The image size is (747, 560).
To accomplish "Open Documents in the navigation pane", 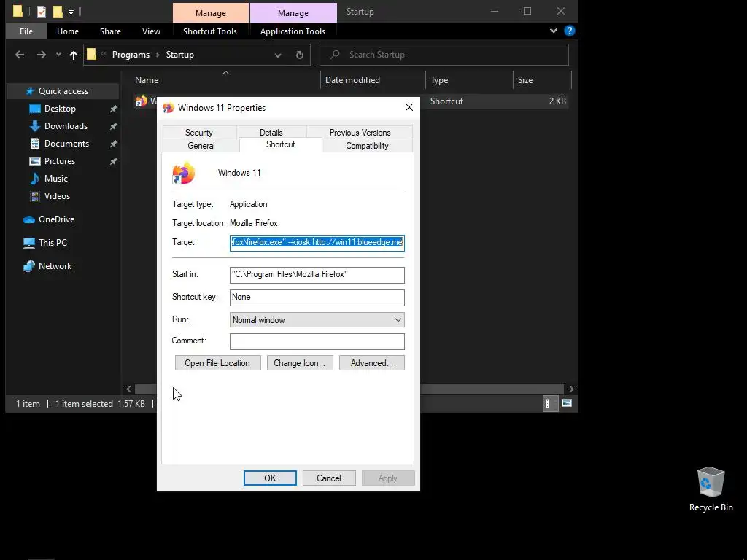I will (x=66, y=144).
